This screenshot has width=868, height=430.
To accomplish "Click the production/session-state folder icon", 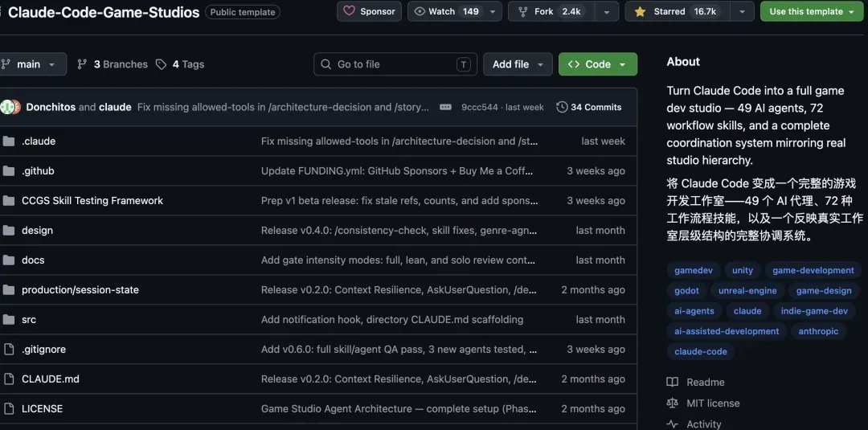I will click(8, 290).
